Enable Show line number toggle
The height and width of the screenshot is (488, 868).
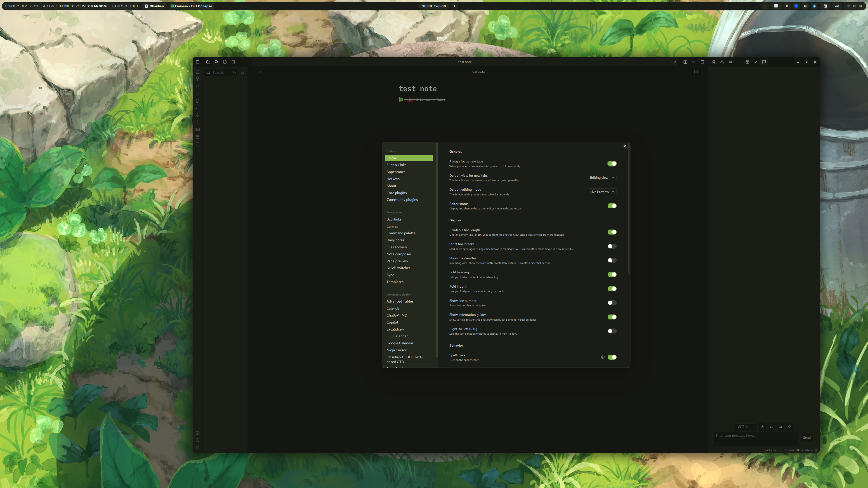coord(612,303)
